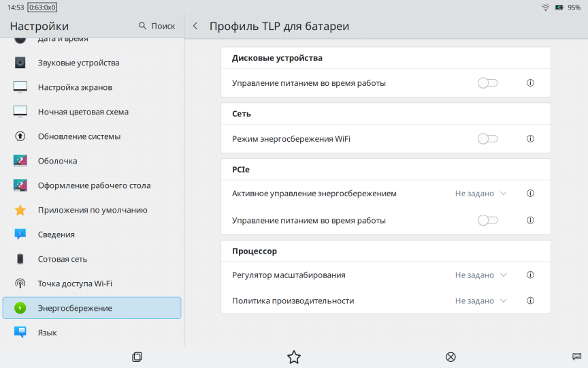Viewport: 588px width, 368px height.
Task: Show info for Регулятор масштабирования
Action: (x=530, y=275)
